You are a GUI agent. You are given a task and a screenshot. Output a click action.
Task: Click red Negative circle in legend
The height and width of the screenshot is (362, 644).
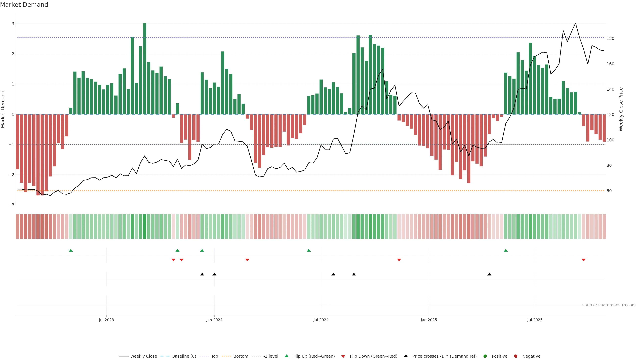click(516, 356)
